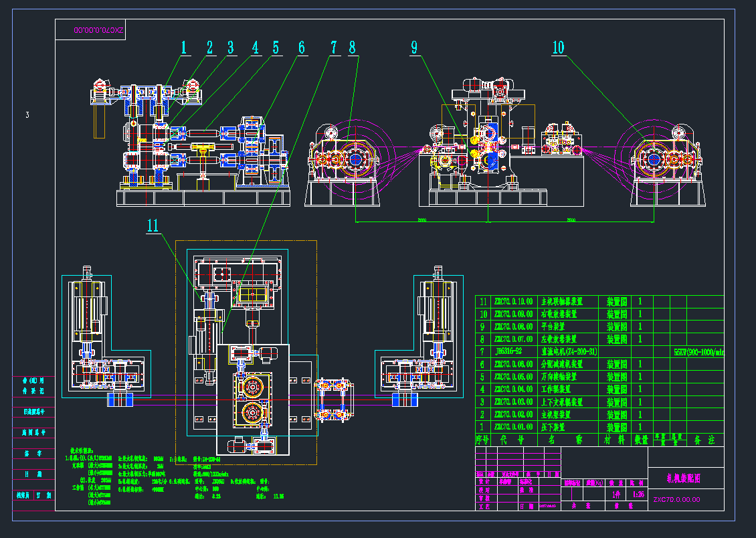This screenshot has height=538, width=756.
Task: Click callout number 9 above platform
Action: 414,47
